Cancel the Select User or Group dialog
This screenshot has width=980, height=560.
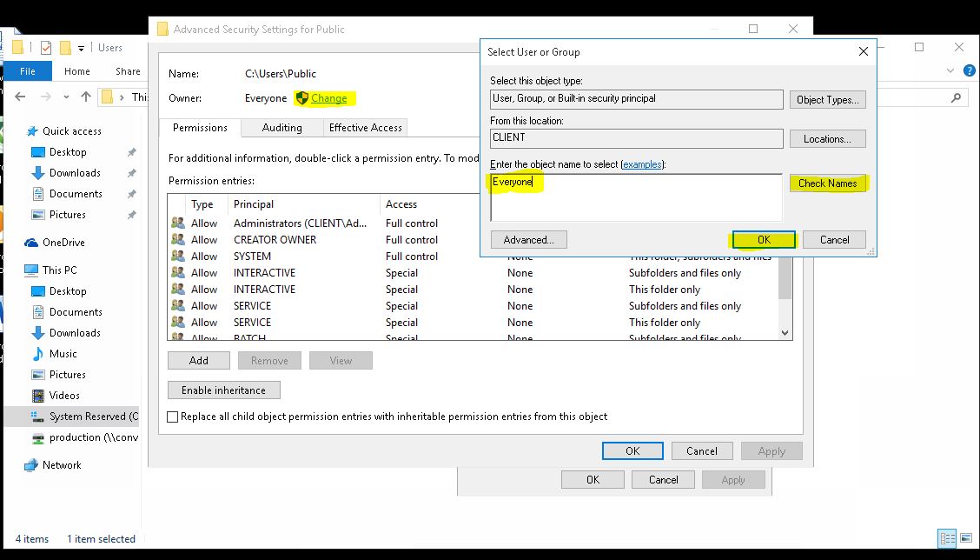(834, 240)
